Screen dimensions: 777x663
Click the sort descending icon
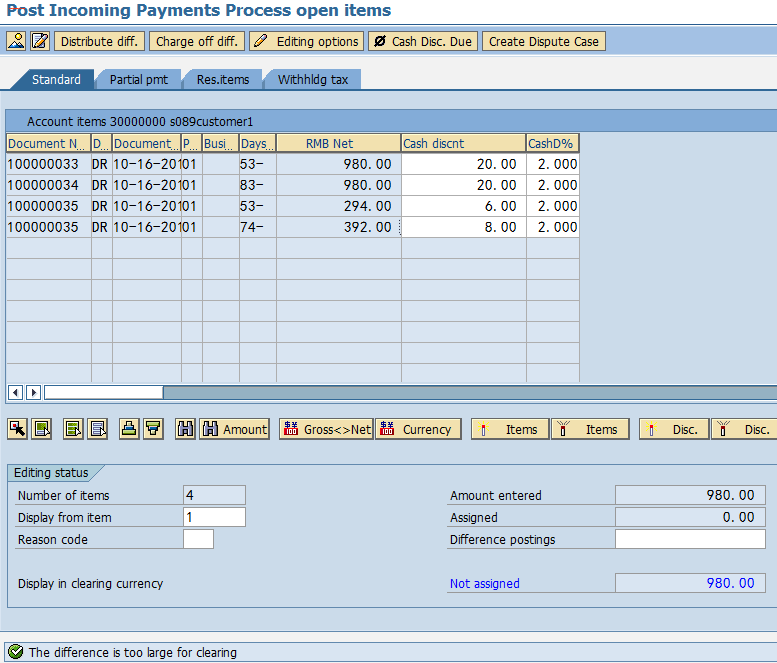click(x=154, y=429)
